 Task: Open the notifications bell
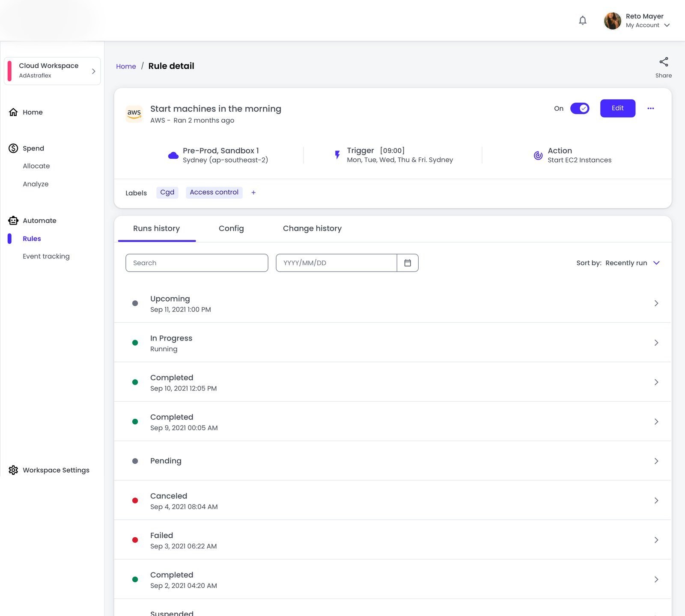click(x=582, y=21)
